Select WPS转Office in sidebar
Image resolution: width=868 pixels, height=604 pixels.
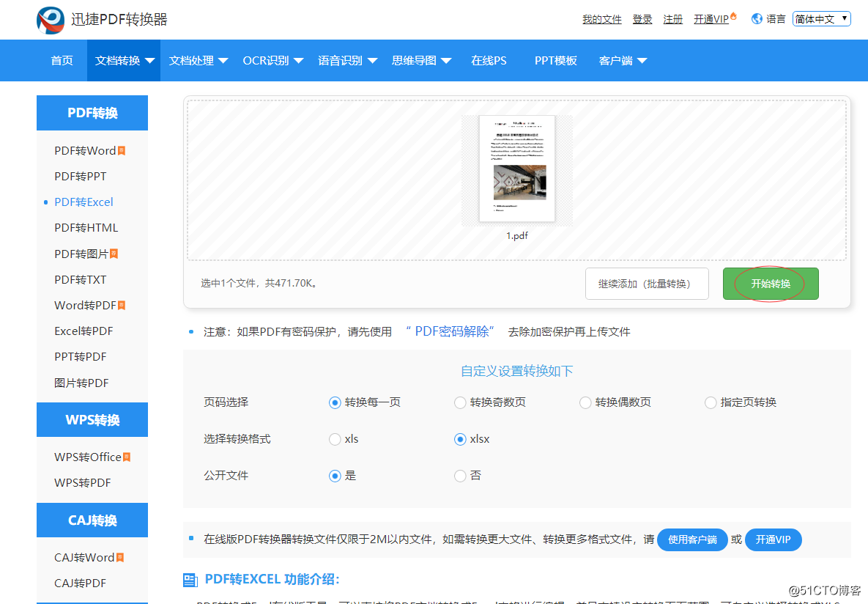(x=88, y=457)
